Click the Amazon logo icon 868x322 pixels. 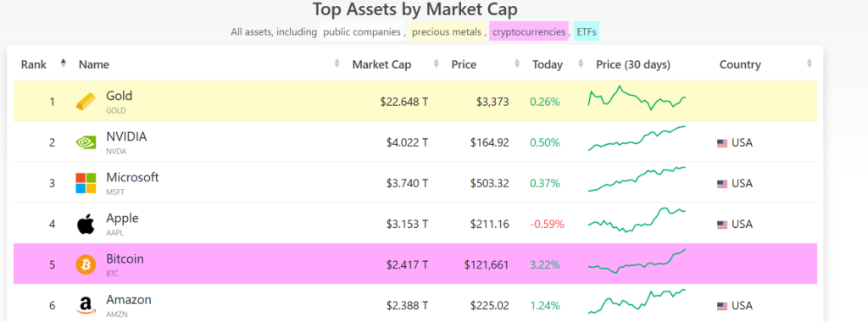[x=86, y=305]
